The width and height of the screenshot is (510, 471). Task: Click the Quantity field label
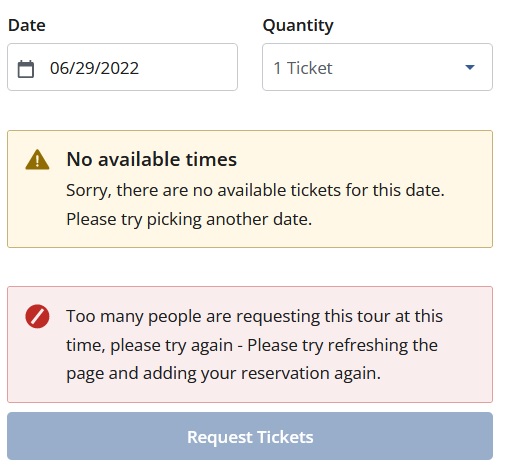tap(298, 26)
